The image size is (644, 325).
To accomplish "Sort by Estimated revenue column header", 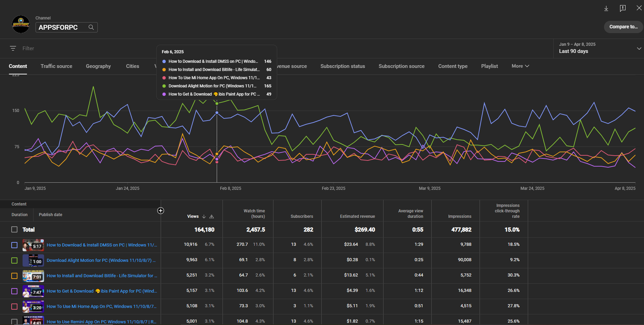I will coord(357,216).
